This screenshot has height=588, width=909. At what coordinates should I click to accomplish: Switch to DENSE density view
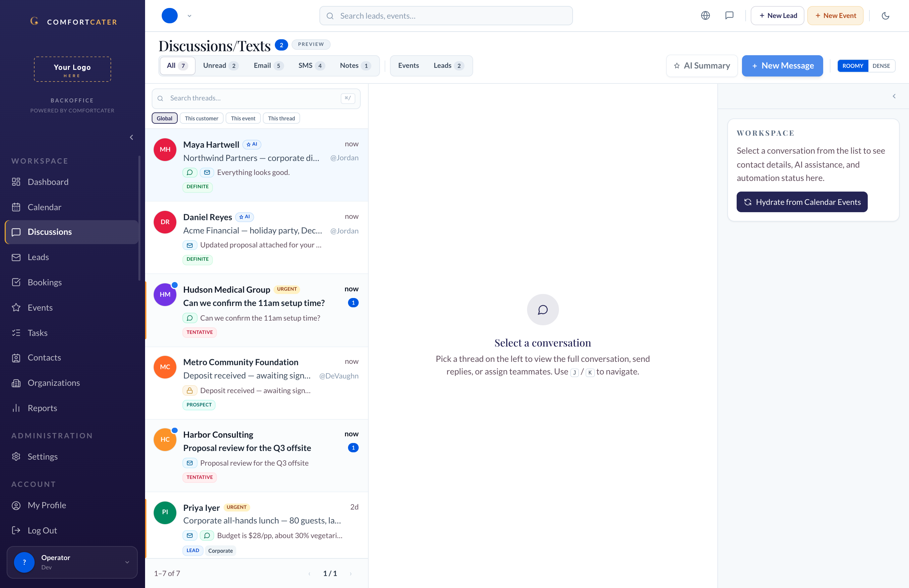(881, 66)
